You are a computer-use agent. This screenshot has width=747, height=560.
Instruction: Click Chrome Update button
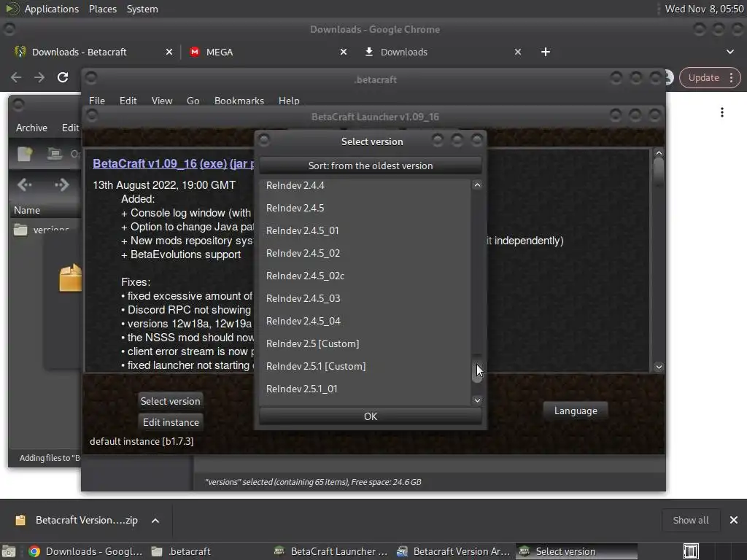(704, 77)
